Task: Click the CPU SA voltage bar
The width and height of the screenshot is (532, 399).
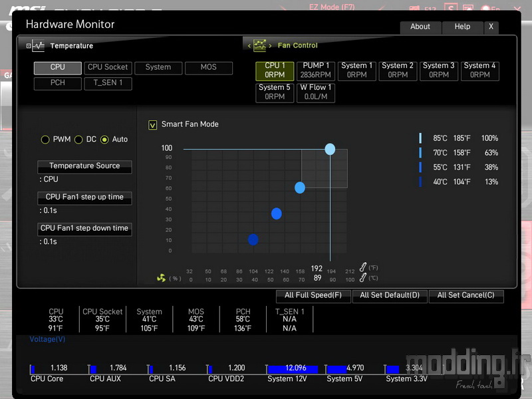Action: click(x=151, y=369)
